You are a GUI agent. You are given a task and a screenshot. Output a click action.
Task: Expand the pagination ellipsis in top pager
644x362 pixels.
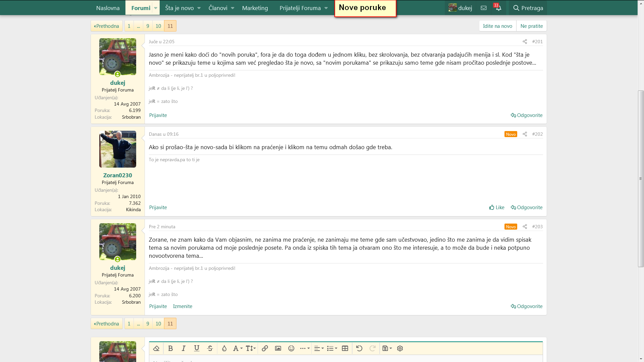point(138,26)
